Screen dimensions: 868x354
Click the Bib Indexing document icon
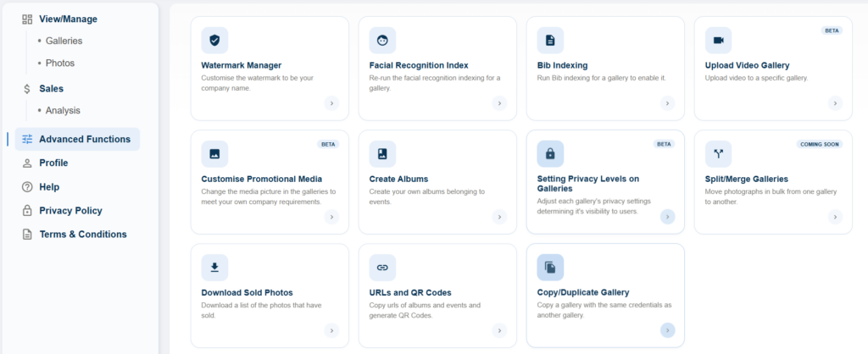point(550,41)
